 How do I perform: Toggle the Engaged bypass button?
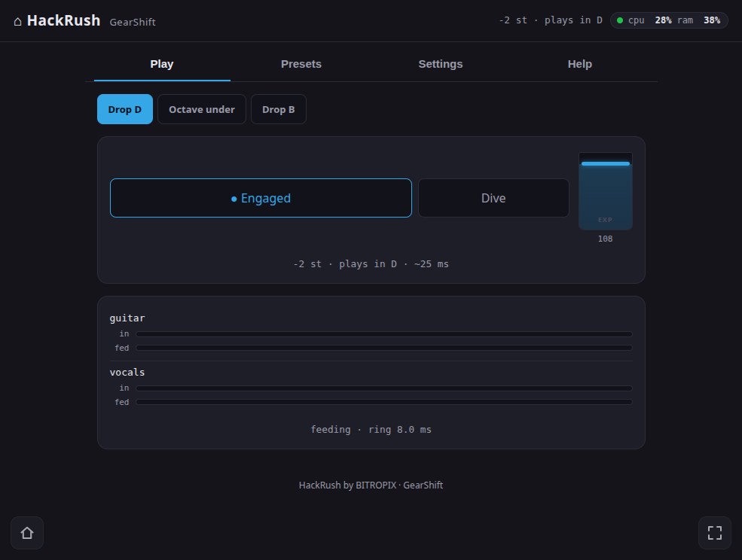point(261,198)
